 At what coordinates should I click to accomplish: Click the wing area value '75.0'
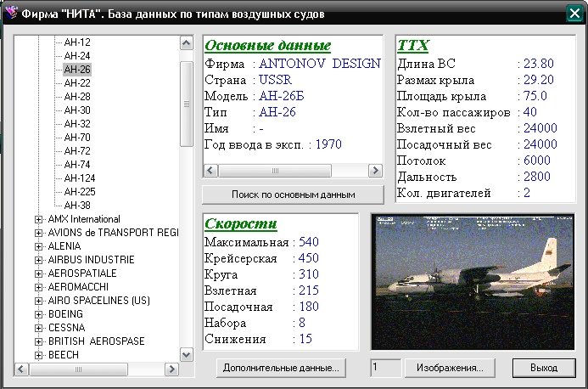tap(535, 96)
